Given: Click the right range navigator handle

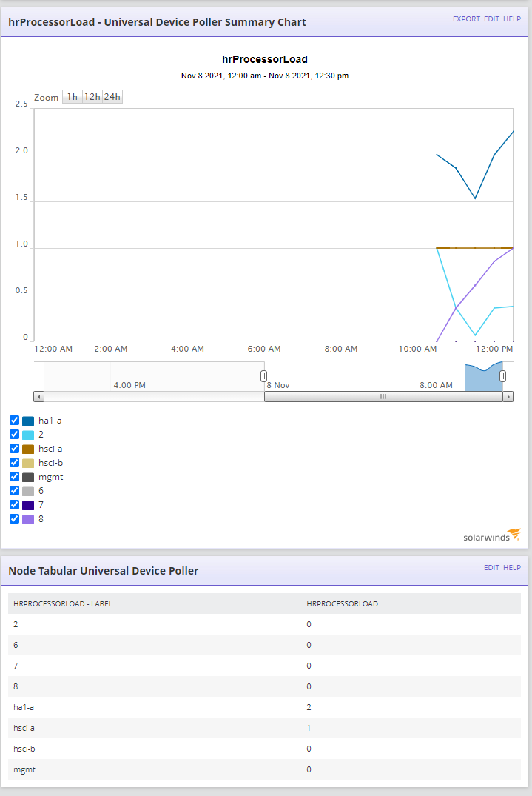Looking at the screenshot, I should [502, 376].
